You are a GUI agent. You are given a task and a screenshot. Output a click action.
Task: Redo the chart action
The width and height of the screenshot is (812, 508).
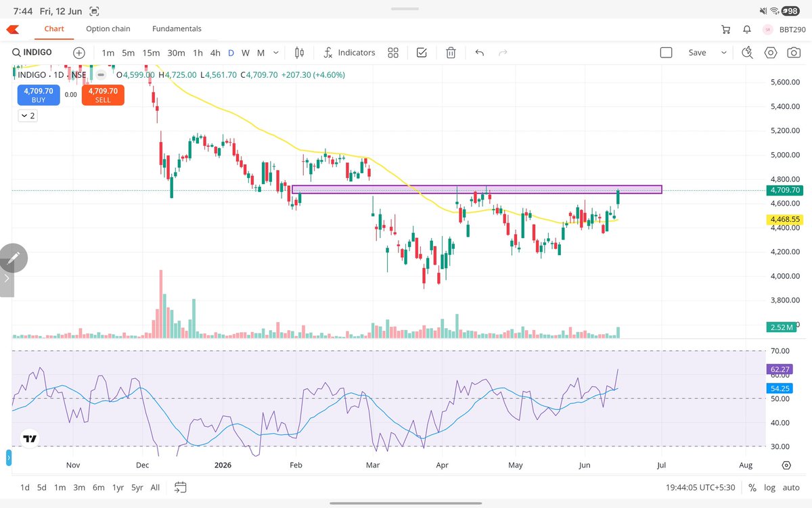pos(503,52)
